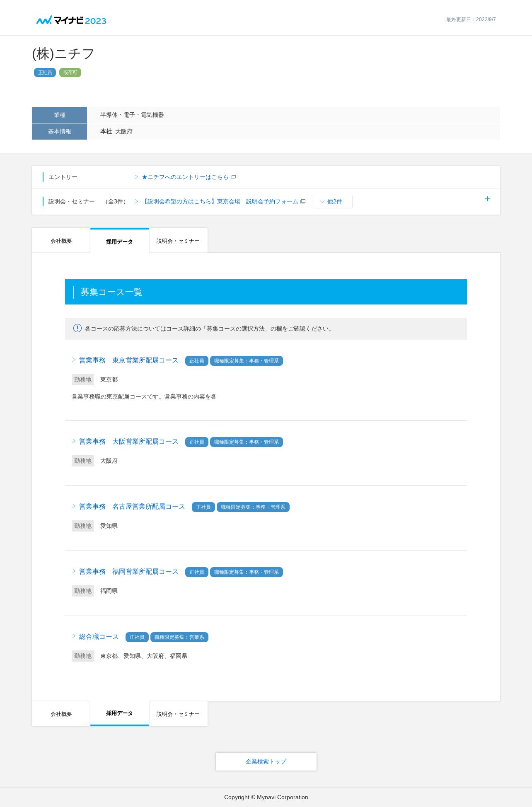
Task: Open 営業事務 大阪営業所配属コース
Action: pos(128,442)
